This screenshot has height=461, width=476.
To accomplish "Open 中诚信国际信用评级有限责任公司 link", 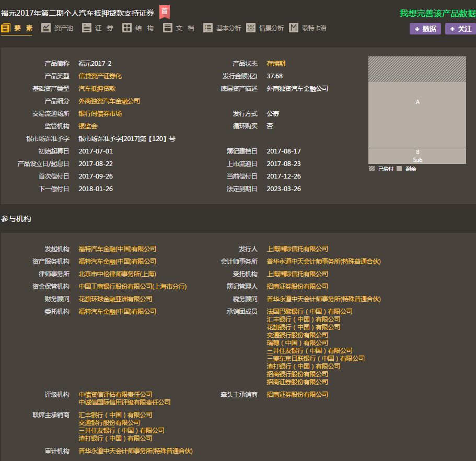I will coord(124,403).
